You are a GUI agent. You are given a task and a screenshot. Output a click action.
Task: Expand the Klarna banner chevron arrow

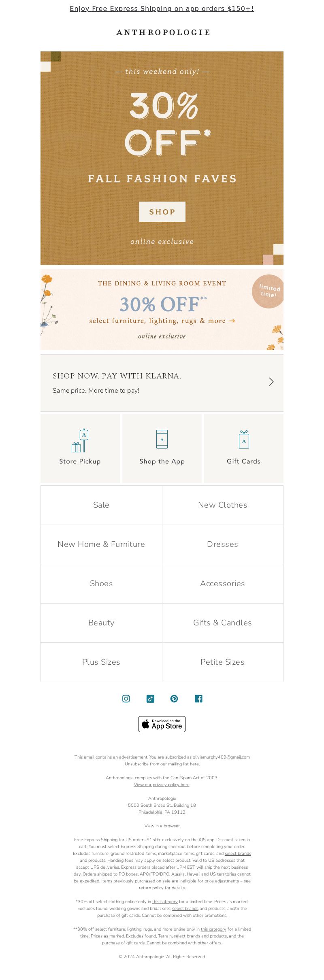[271, 382]
